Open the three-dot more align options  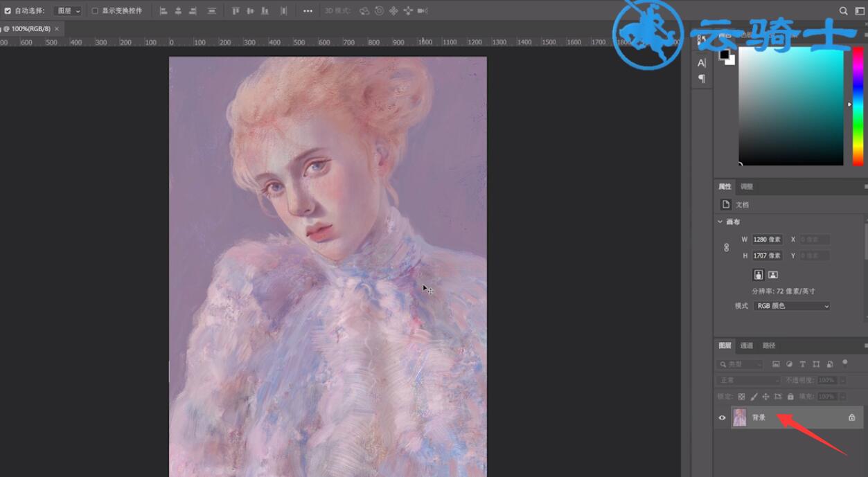(308, 11)
